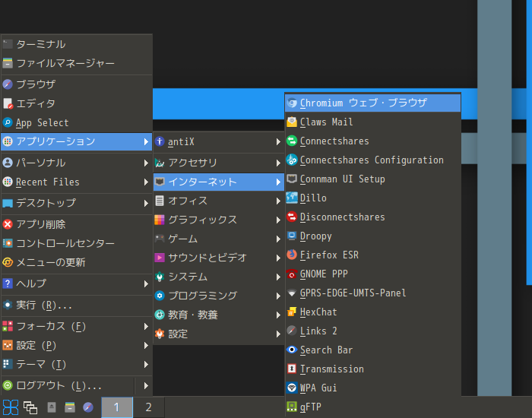Expand テーマ (T) submenu arrow
Screen dimensions: 532x418
[146, 364]
